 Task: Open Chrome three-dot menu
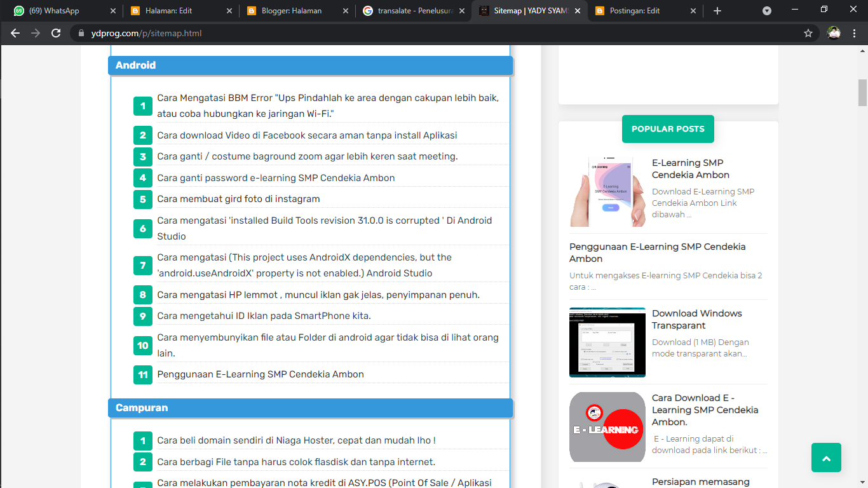(x=854, y=33)
